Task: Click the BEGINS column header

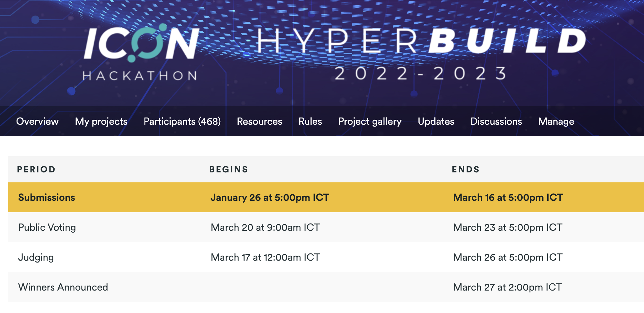Action: tap(229, 169)
